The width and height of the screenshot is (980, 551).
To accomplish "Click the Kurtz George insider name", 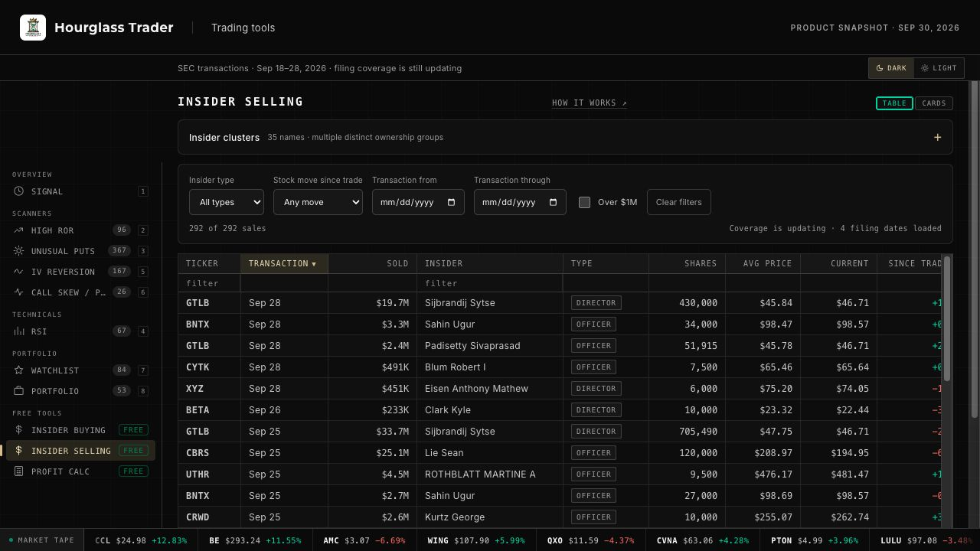I will (x=455, y=517).
